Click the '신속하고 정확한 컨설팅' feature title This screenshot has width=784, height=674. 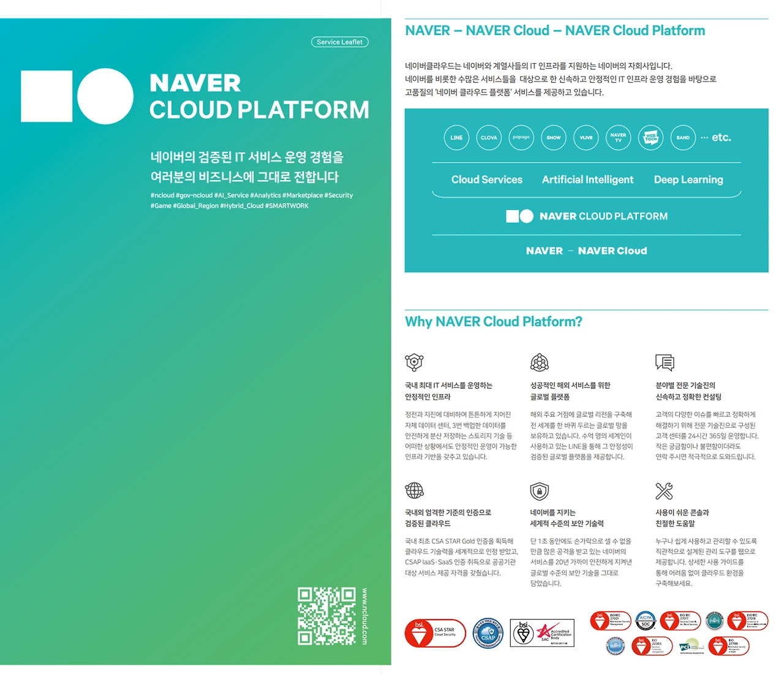pyautogui.click(x=688, y=397)
